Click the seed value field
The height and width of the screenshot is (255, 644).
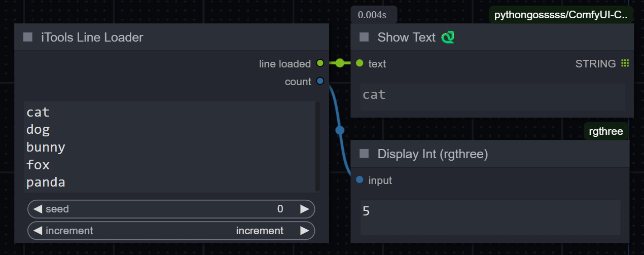coord(171,209)
